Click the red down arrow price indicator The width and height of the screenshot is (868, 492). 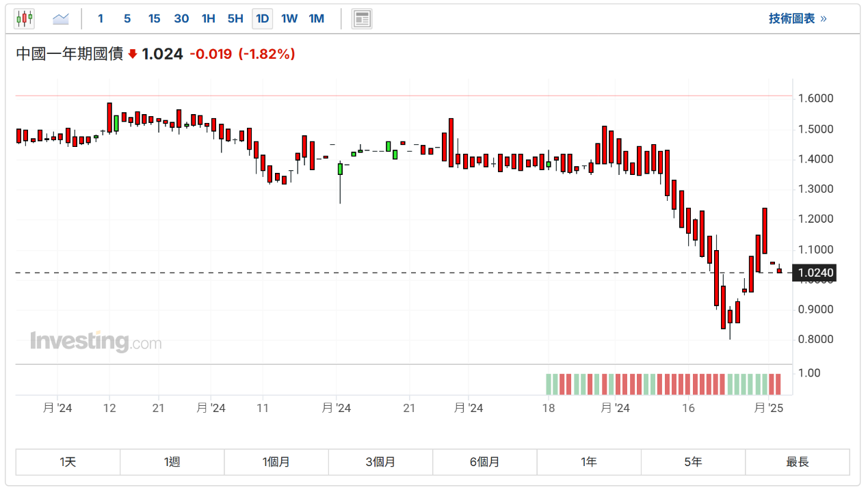133,54
